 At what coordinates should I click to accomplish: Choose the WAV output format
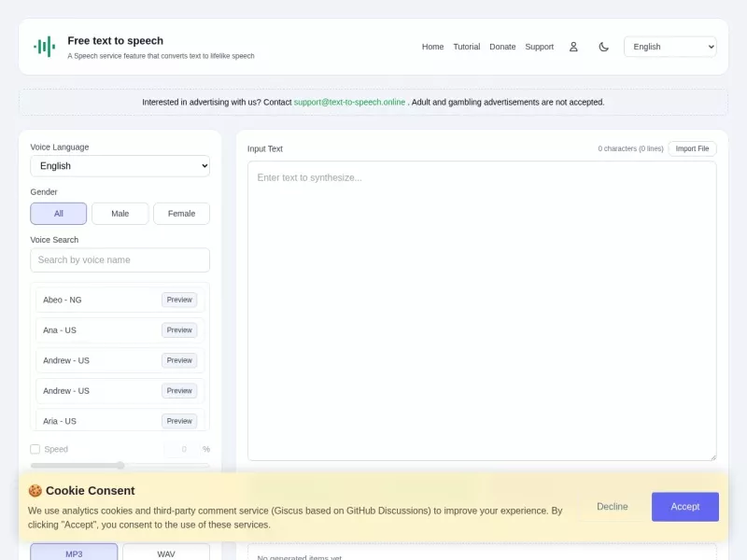pyautogui.click(x=166, y=553)
